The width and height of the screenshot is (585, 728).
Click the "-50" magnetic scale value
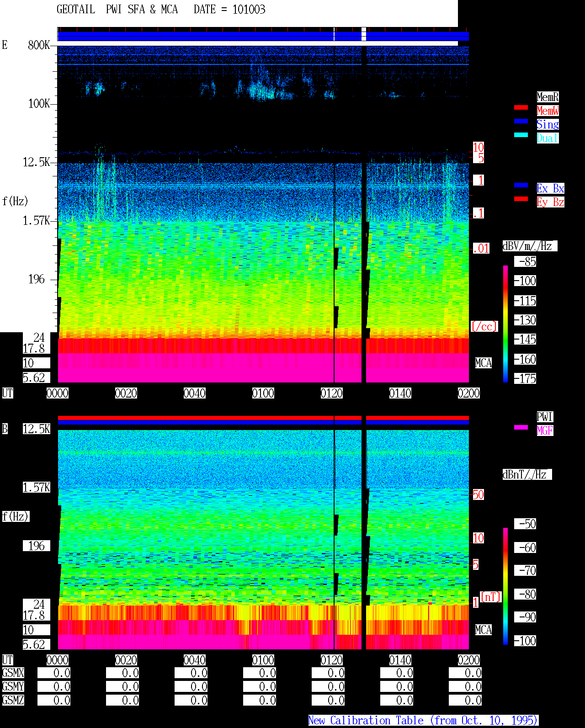coord(525,524)
